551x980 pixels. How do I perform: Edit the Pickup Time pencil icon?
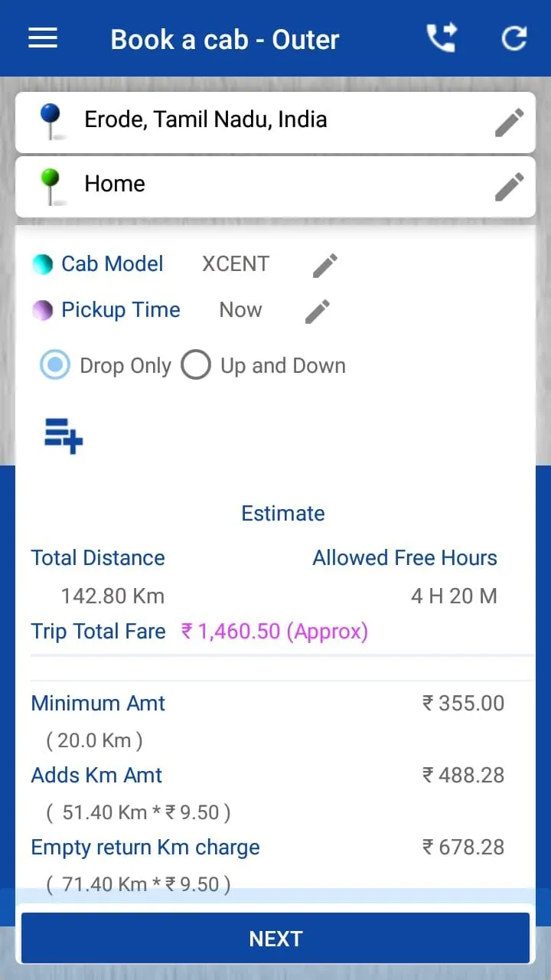click(318, 312)
